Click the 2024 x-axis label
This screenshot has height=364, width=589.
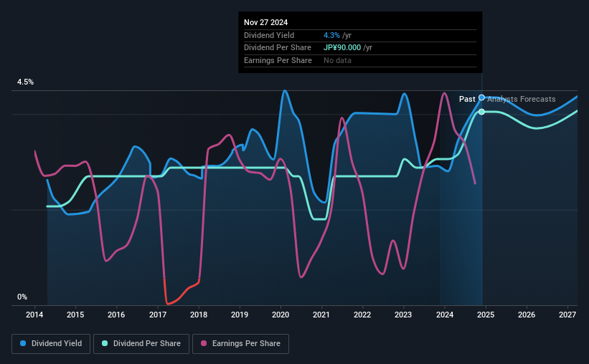[445, 315]
